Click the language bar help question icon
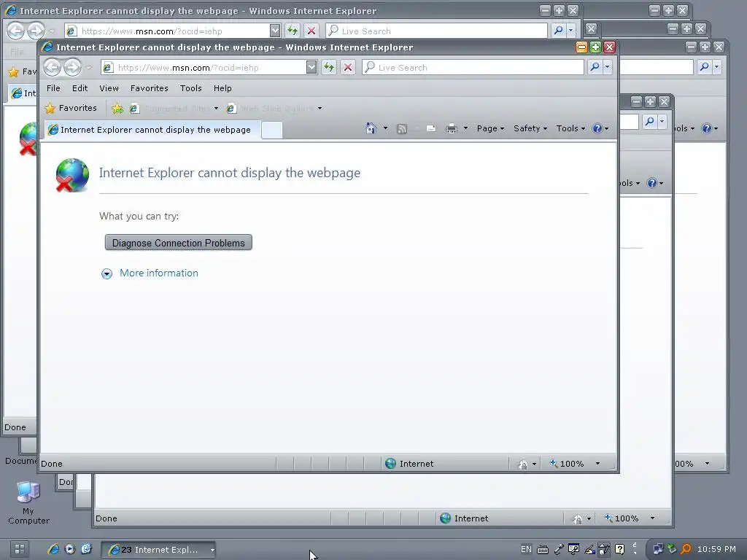747x560 pixels. tap(619, 549)
